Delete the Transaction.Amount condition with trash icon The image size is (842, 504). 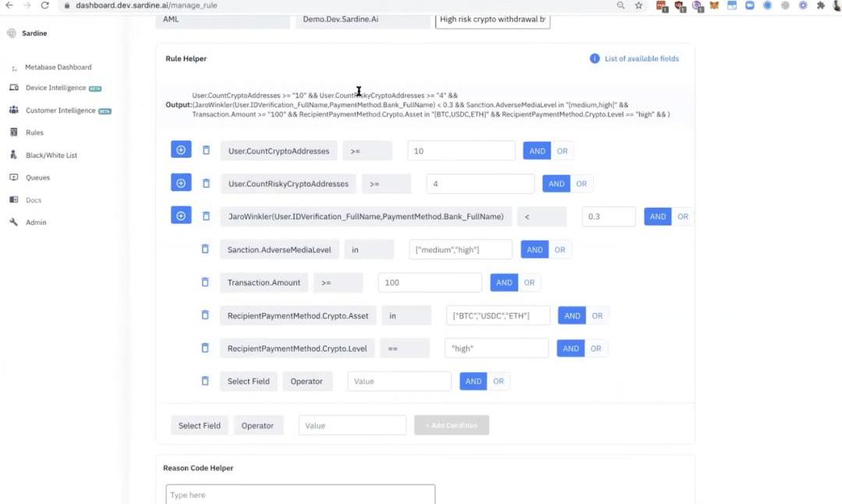pos(205,282)
